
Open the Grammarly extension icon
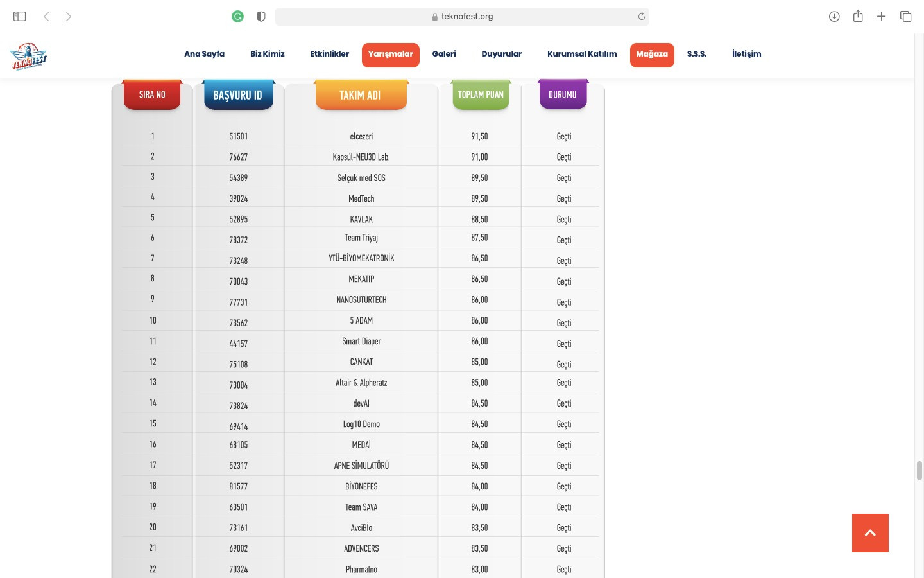tap(237, 17)
